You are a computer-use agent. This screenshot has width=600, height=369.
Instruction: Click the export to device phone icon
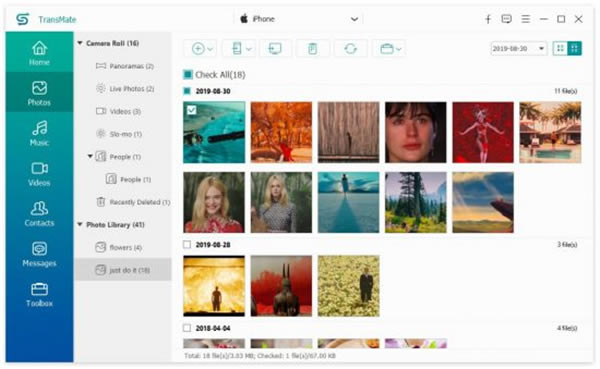click(240, 49)
